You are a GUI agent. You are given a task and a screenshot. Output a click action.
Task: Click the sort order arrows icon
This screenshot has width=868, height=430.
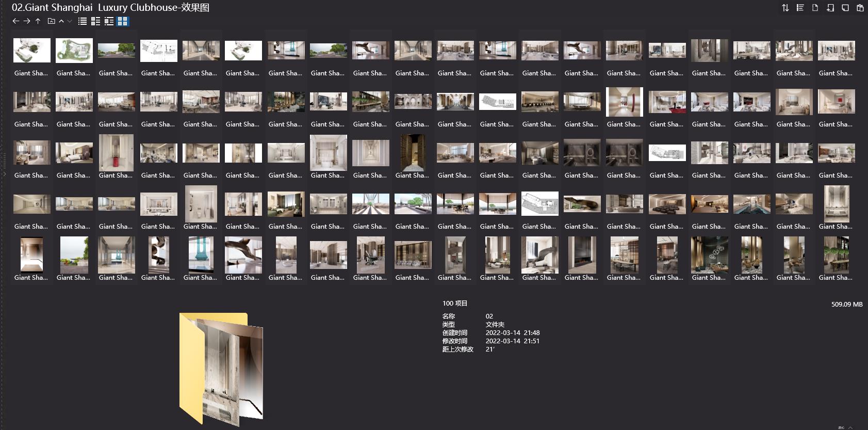[x=785, y=8]
